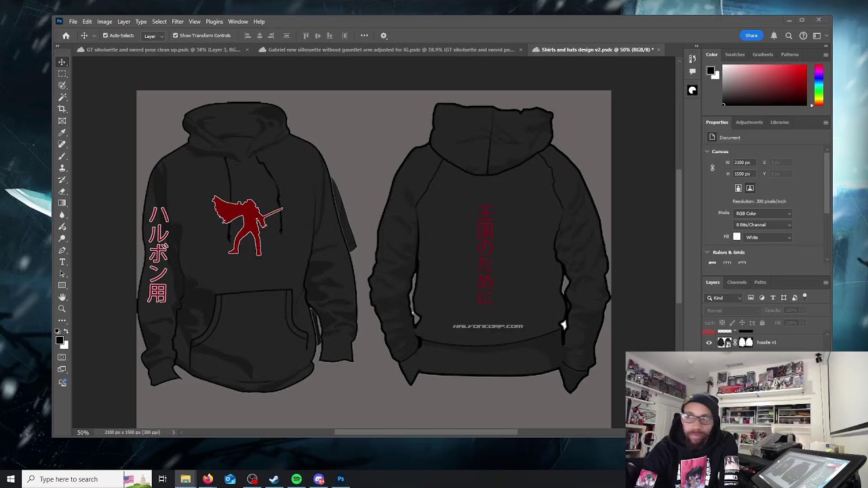Open the workspace switcher dropdown
This screenshot has height=488, width=868.
[818, 35]
